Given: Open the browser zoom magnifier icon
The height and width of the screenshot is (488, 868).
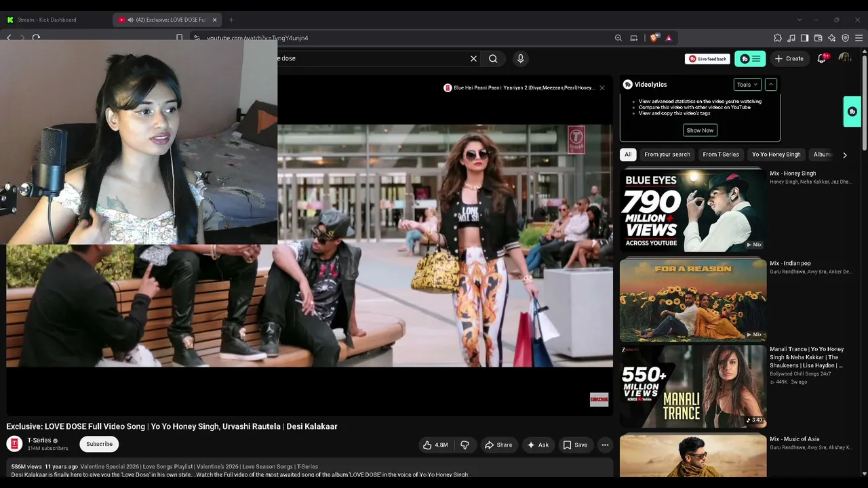Looking at the screenshot, I should pyautogui.click(x=618, y=38).
